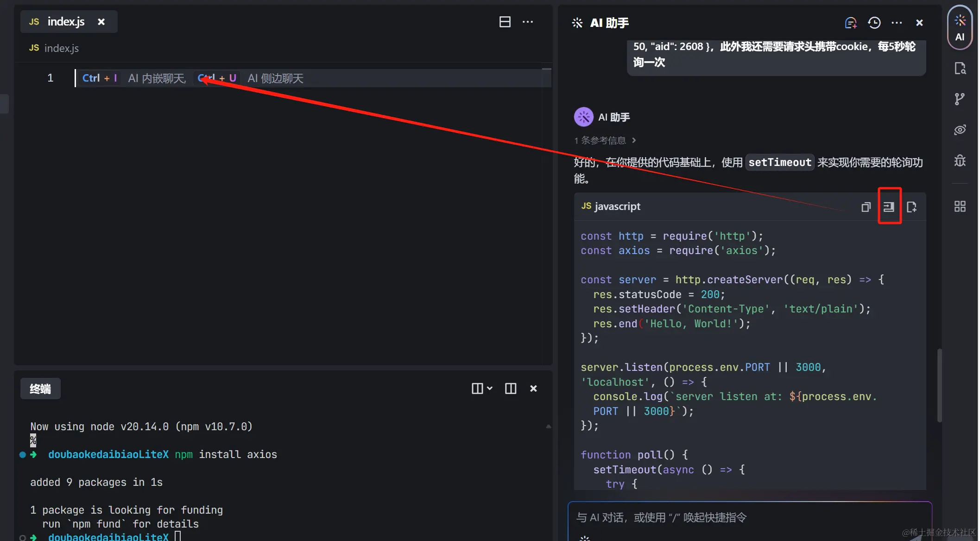Click the AI chat input field
Screen dimensions: 980x541
(741, 517)
